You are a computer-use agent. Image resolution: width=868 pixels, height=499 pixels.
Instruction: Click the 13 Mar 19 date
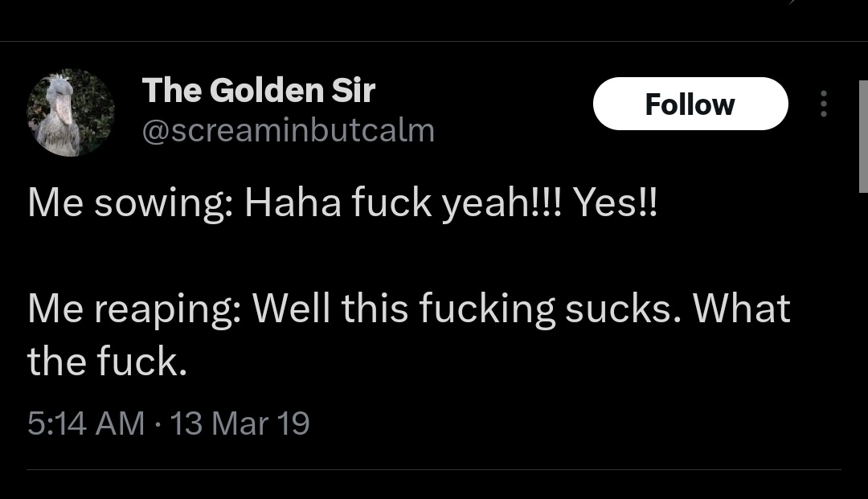click(240, 423)
